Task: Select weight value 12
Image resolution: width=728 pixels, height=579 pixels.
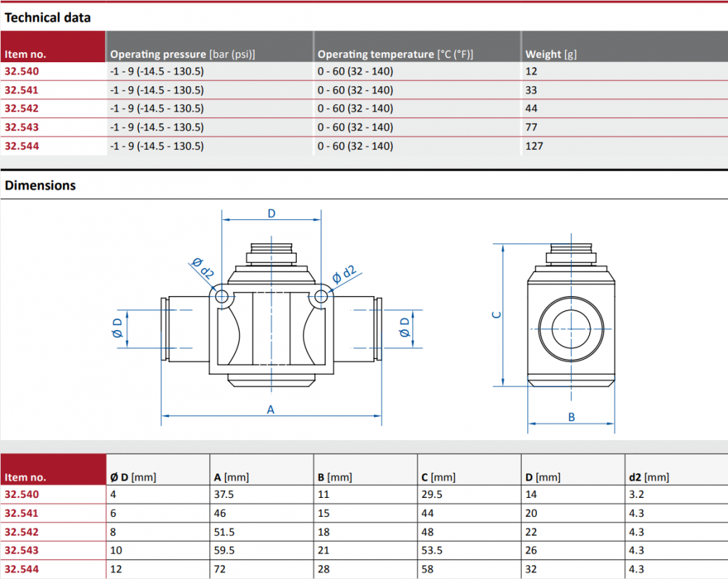Action: click(x=531, y=72)
